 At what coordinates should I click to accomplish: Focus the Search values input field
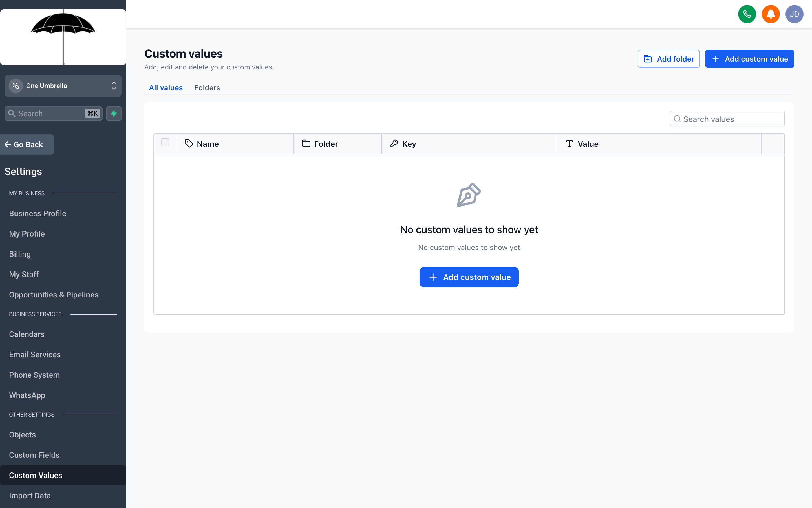pyautogui.click(x=727, y=119)
